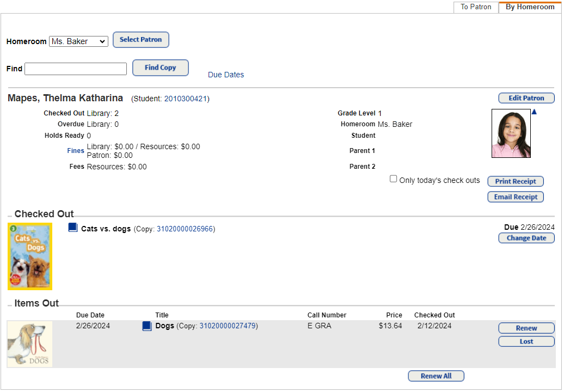Open the Homeroom dropdown showing Ms. Baker
Screen dimensions: 564x392
[78, 41]
